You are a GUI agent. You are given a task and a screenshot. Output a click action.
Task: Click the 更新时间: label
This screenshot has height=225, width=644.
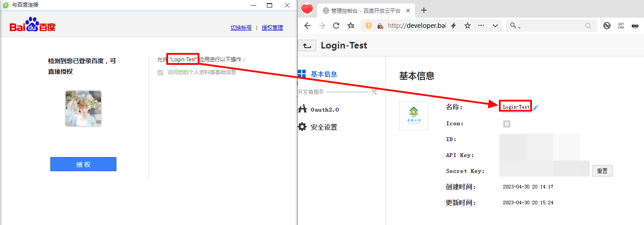461,202
